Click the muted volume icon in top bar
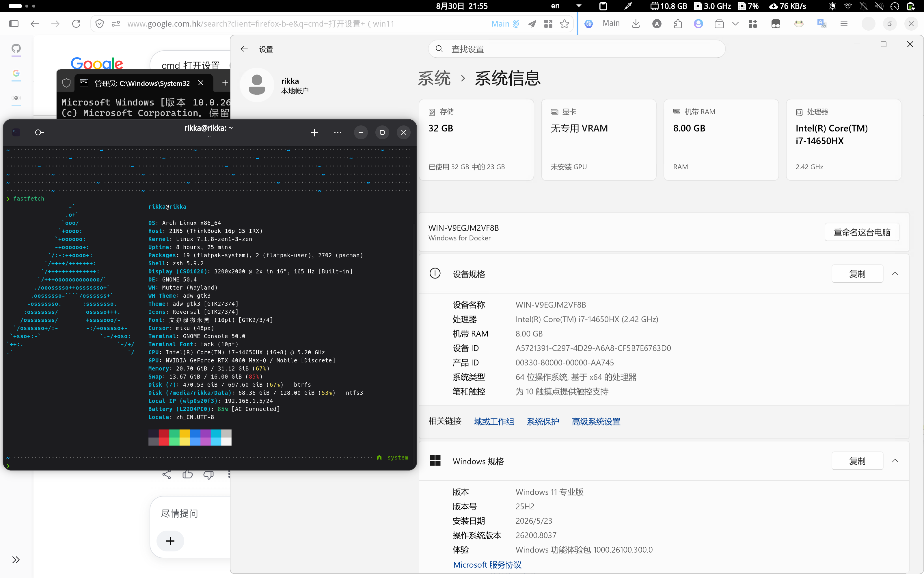 879,6
